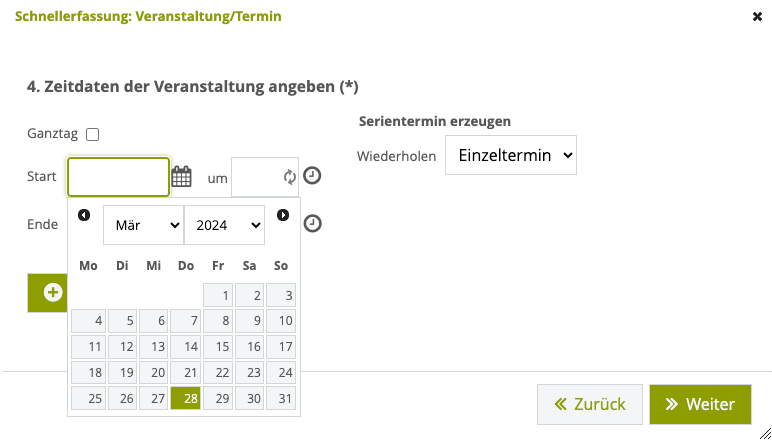This screenshot has width=772, height=441.
Task: Open the Mär month dropdown
Action: point(143,225)
